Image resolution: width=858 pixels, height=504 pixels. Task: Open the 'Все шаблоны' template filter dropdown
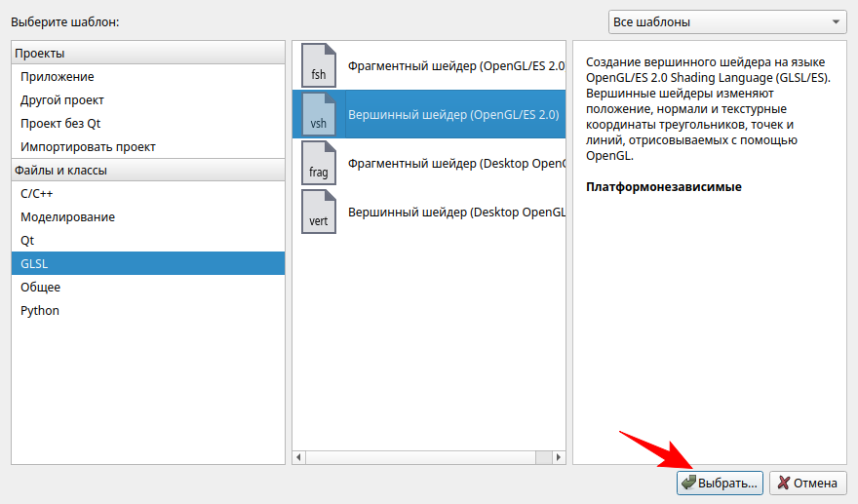click(727, 21)
